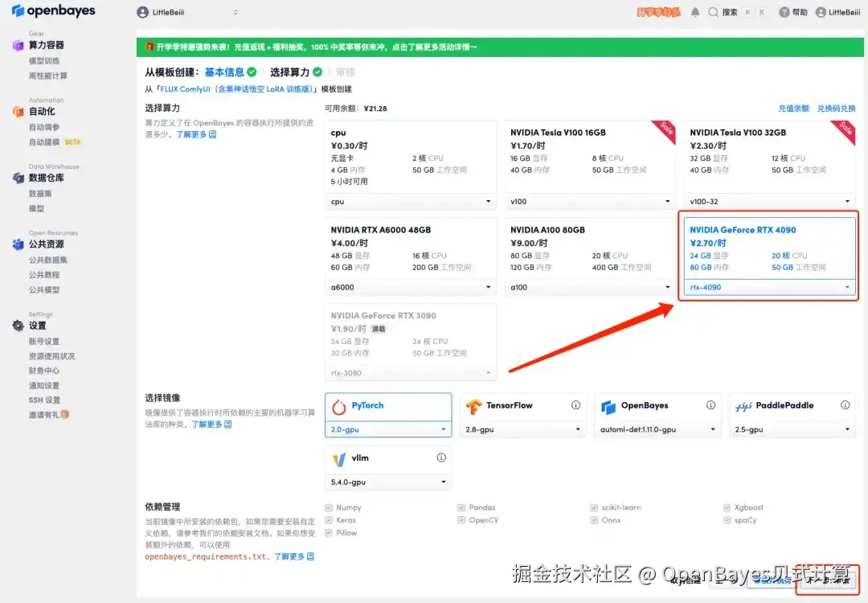This screenshot has width=868, height=603.
Task: Open the 自动化 section icon
Action: tap(18, 112)
